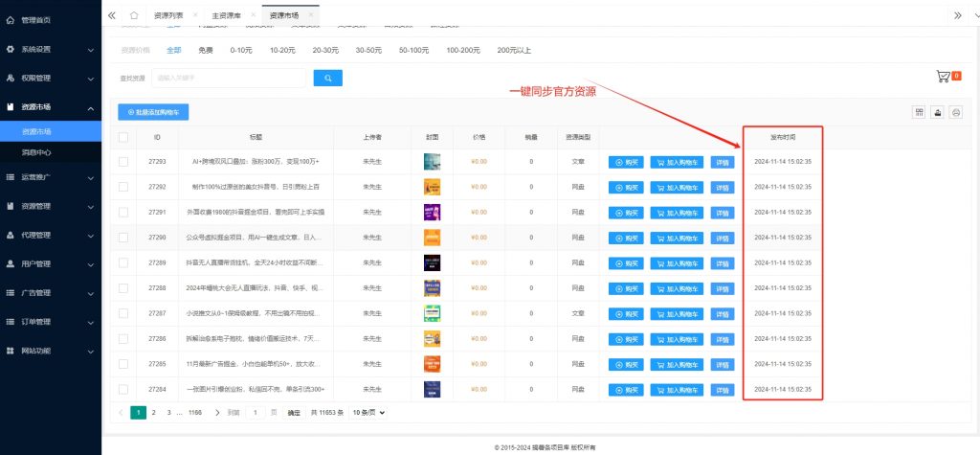Go to previous page with left arrow
The height and width of the screenshot is (455, 980).
(x=121, y=413)
